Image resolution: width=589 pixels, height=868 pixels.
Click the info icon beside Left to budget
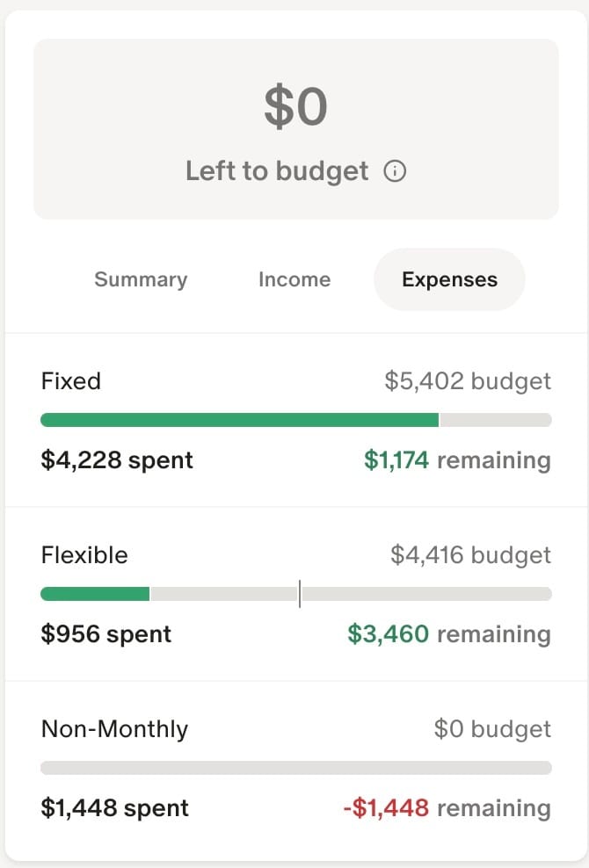pos(395,170)
